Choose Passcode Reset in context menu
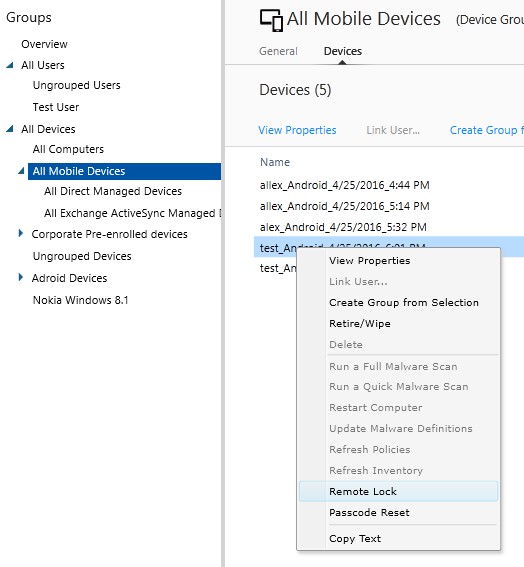524x567 pixels. point(398,513)
